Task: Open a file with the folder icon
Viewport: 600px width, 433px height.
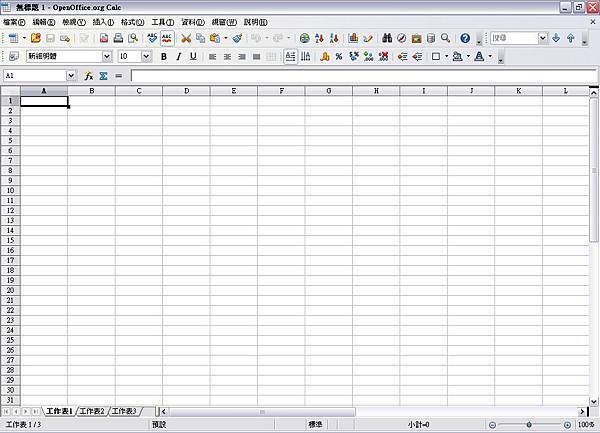Action: pos(36,38)
